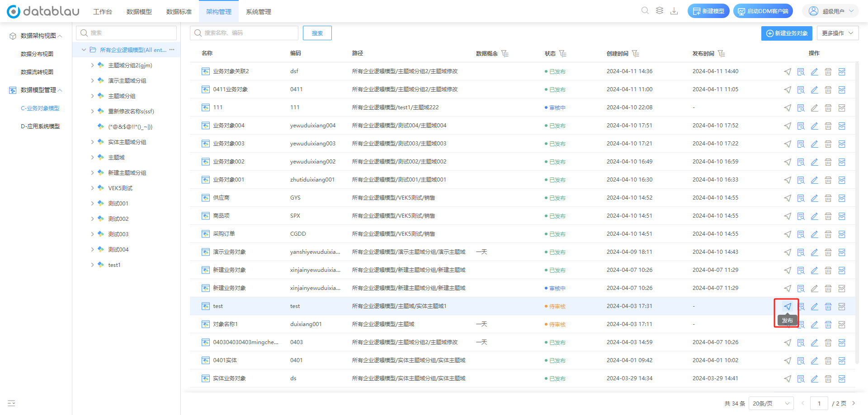The width and height of the screenshot is (868, 415).
Task: Click the 搜索名称、编码 input field
Action: pos(244,33)
